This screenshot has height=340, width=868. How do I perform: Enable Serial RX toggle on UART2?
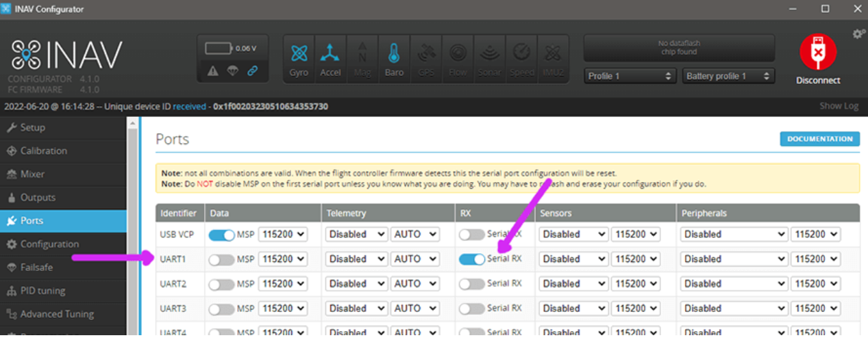click(x=472, y=284)
